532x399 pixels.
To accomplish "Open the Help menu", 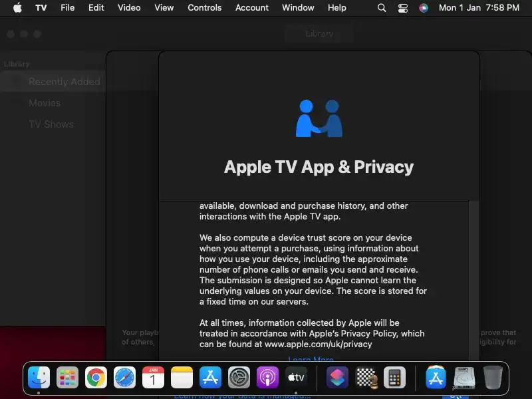I will 337,7.
